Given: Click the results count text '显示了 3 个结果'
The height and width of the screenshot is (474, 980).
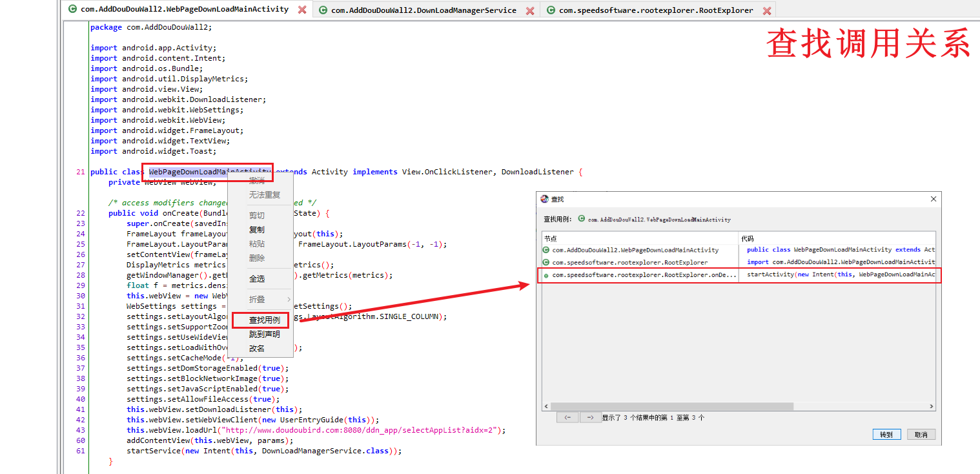Looking at the screenshot, I should pos(653,418).
